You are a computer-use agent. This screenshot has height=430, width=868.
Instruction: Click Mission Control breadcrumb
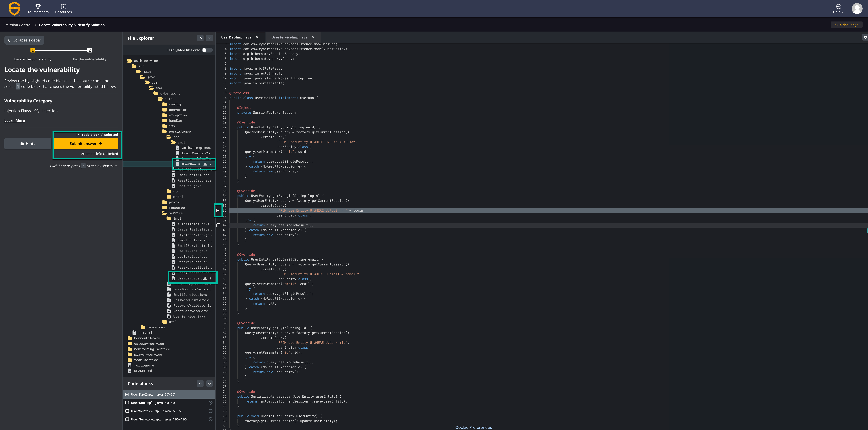(18, 25)
